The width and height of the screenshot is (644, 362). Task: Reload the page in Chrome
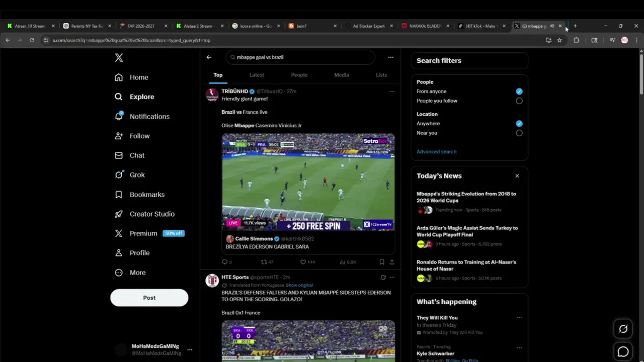pos(32,40)
